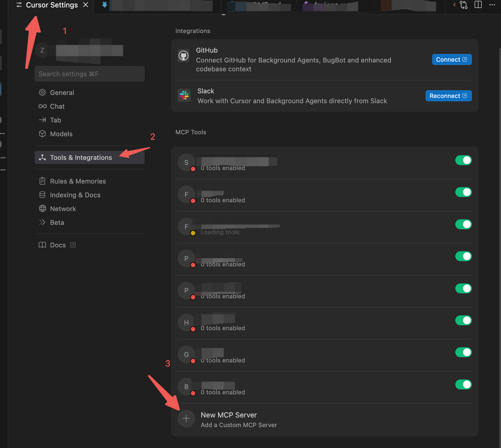Screen dimensions: 501x448
Task: Click the GitHub Connect button
Action: tap(452, 59)
